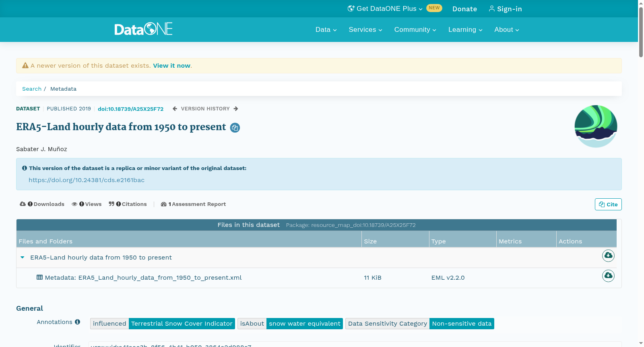Click the table icon beside Metadata file
Image resolution: width=644 pixels, height=347 pixels.
click(39, 278)
